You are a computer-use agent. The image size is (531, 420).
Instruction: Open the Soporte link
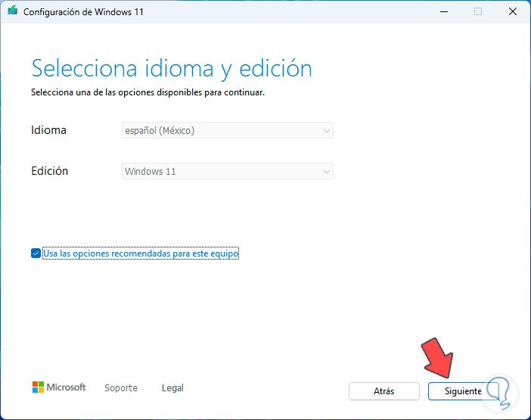121,387
